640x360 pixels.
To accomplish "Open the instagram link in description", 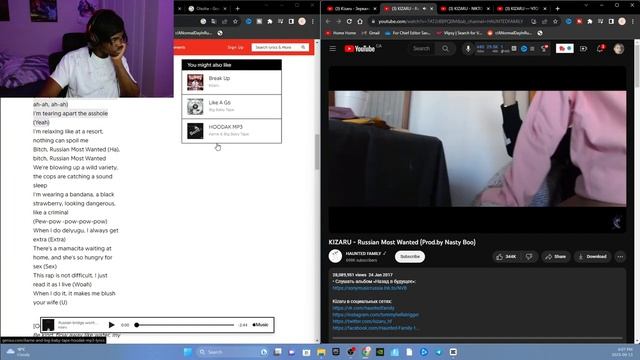I will (x=376, y=315).
